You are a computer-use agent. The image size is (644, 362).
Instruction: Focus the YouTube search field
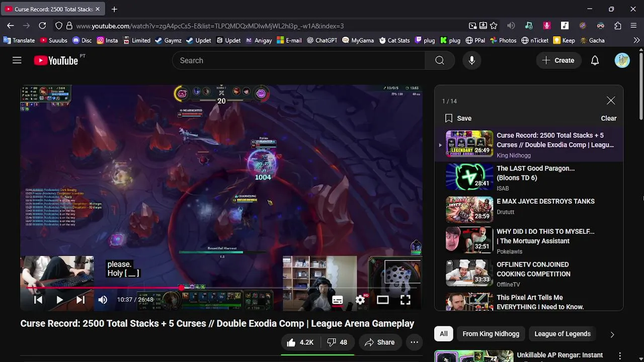299,60
